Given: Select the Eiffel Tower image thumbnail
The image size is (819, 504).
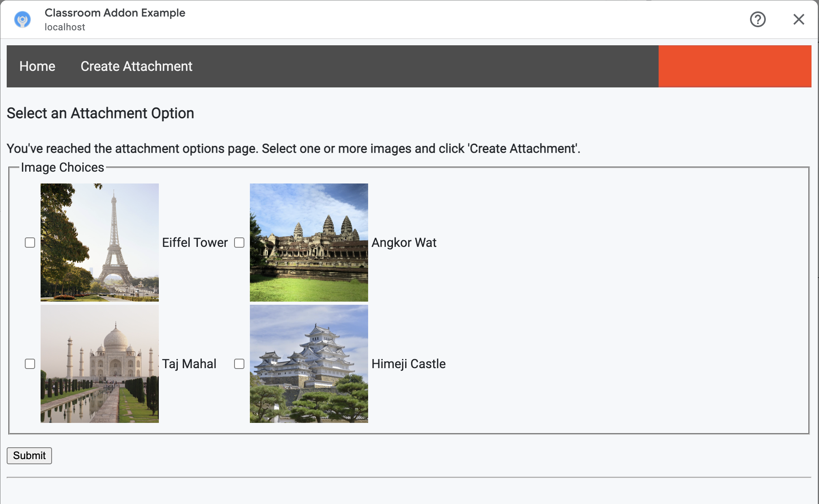Looking at the screenshot, I should pyautogui.click(x=99, y=242).
